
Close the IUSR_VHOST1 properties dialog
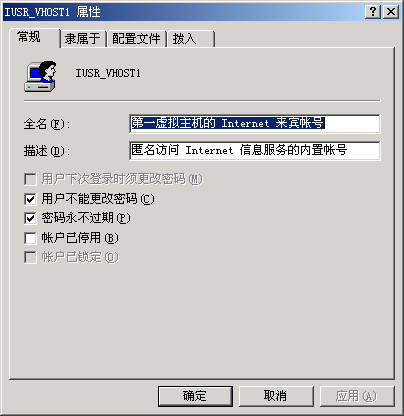391,12
